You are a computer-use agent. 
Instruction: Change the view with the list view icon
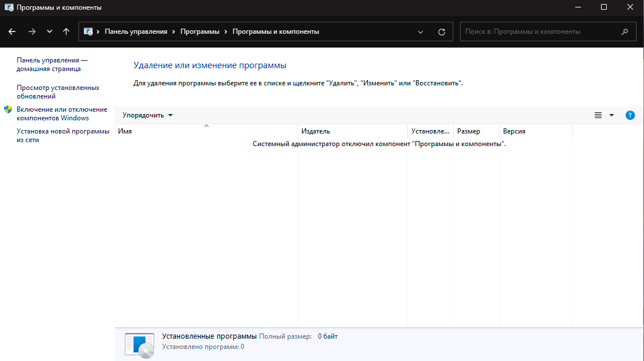click(598, 115)
